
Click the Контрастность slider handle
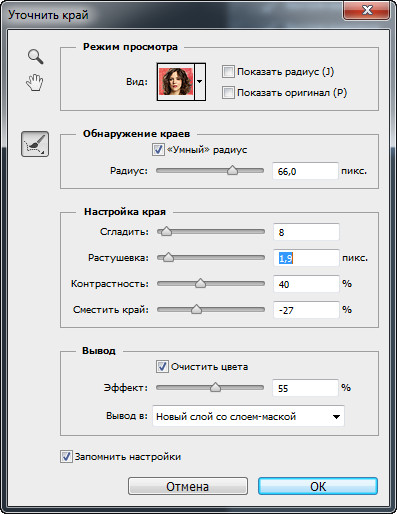tap(200, 283)
